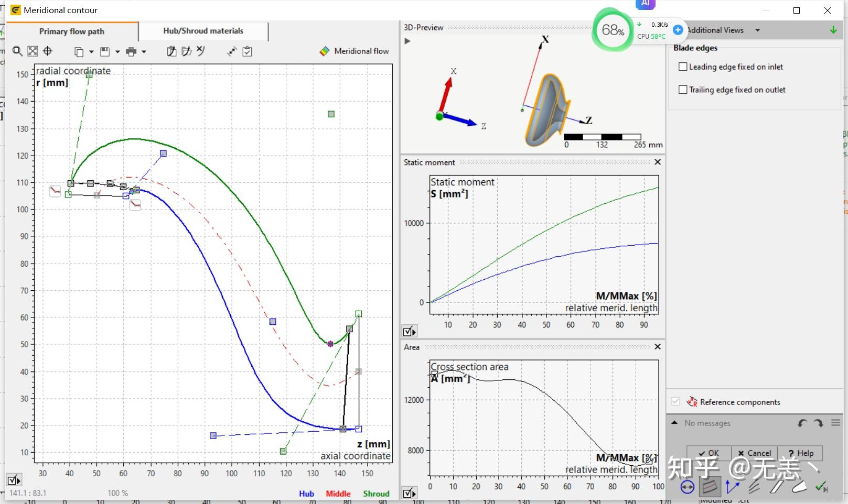Screen dimensions: 848x504
Task: Click the diagonal measure arrows icon
Action: coord(232,51)
